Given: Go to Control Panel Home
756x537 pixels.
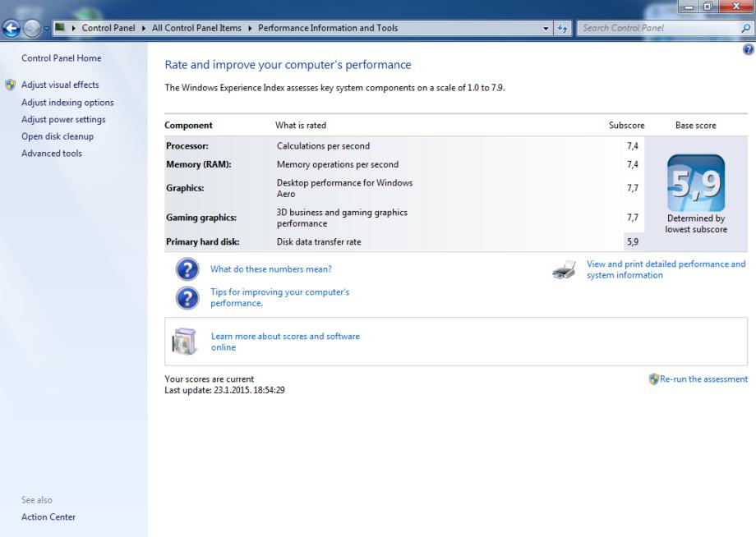Looking at the screenshot, I should [x=62, y=58].
